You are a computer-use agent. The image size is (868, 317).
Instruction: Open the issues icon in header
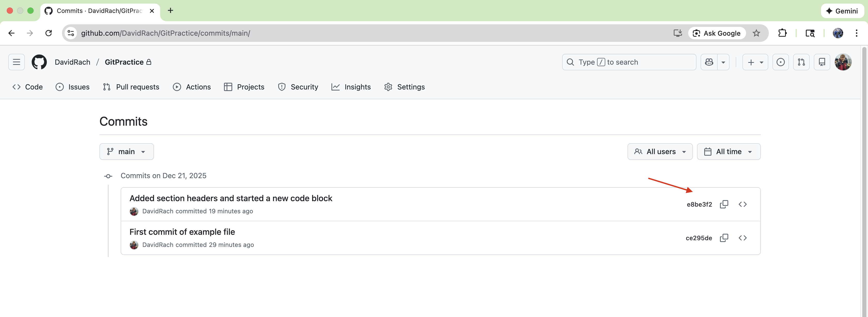[x=780, y=62]
